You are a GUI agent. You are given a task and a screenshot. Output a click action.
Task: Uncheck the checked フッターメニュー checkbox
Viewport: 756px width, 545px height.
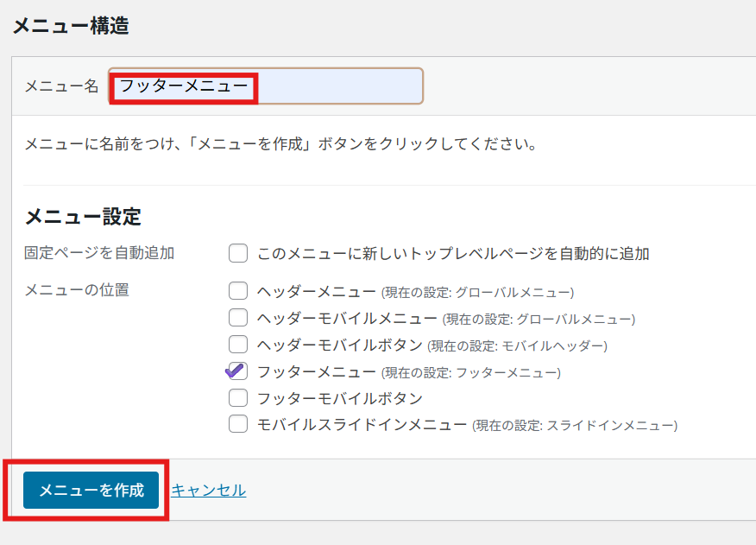coord(238,371)
